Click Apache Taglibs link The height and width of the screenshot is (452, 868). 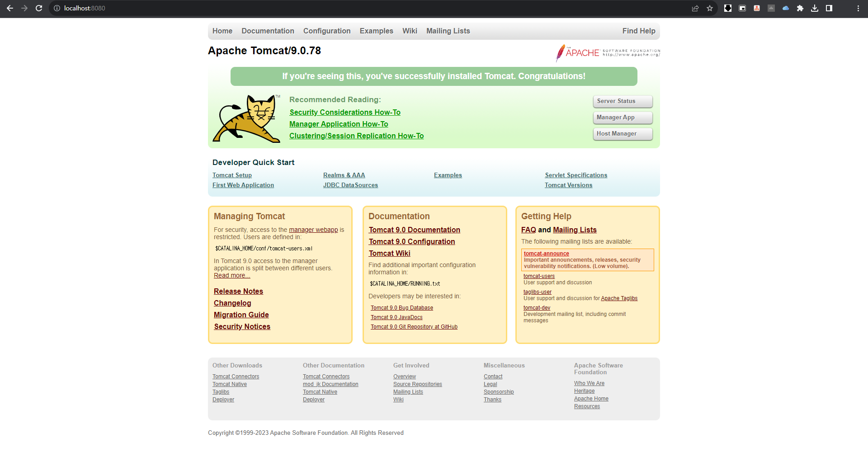pos(619,298)
